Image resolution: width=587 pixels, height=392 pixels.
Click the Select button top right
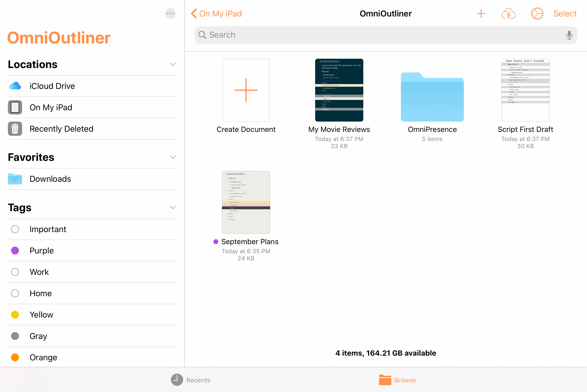point(567,14)
